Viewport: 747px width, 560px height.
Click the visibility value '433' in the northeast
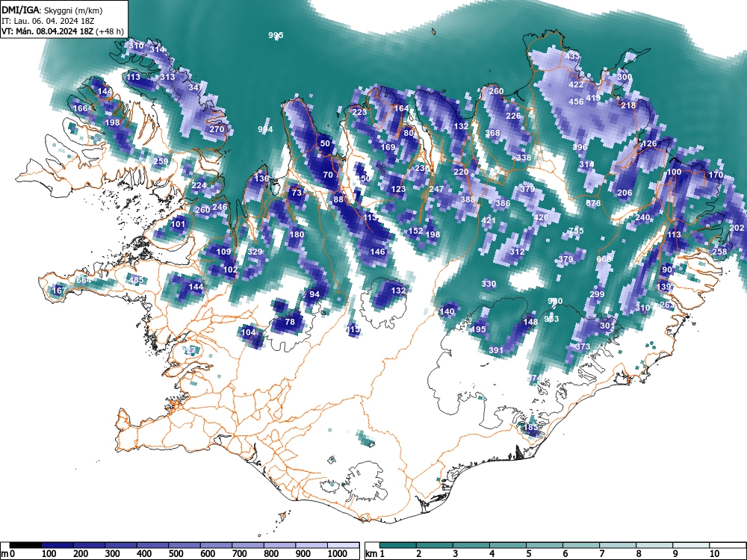click(573, 56)
